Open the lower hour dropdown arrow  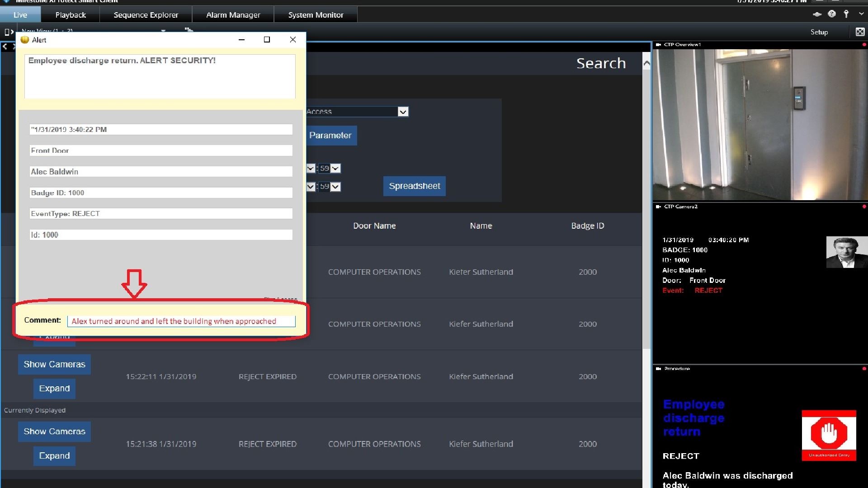(x=311, y=186)
